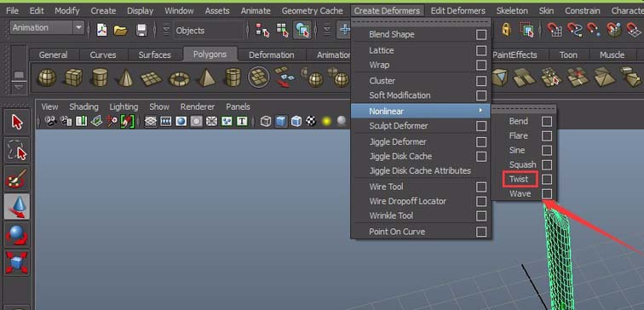The width and height of the screenshot is (644, 310).
Task: Click the circled plane shelf icon
Action: (259, 77)
